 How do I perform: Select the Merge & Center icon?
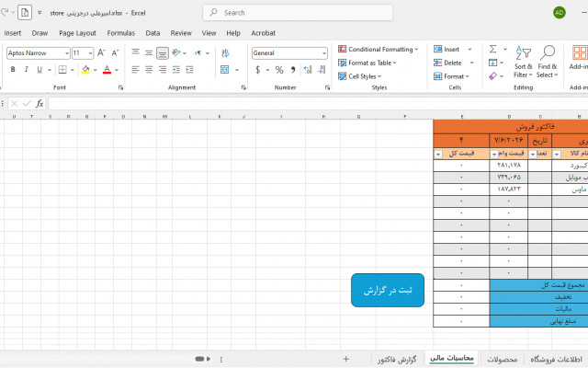224,70
